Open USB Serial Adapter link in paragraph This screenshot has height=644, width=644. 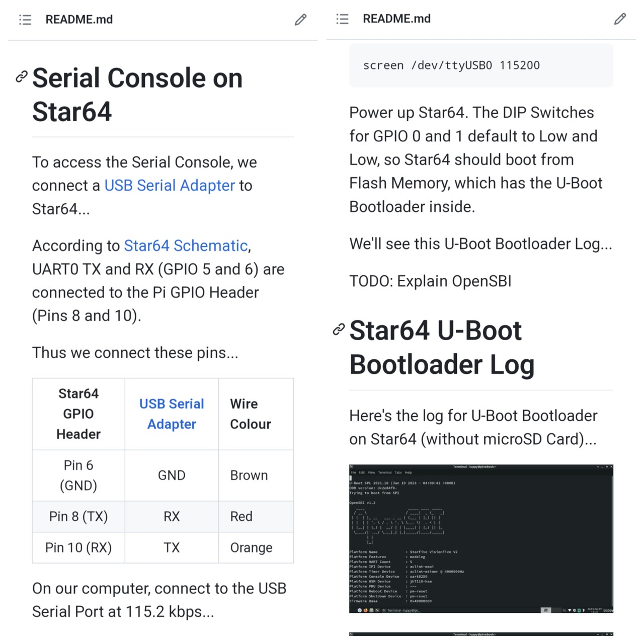(x=170, y=186)
